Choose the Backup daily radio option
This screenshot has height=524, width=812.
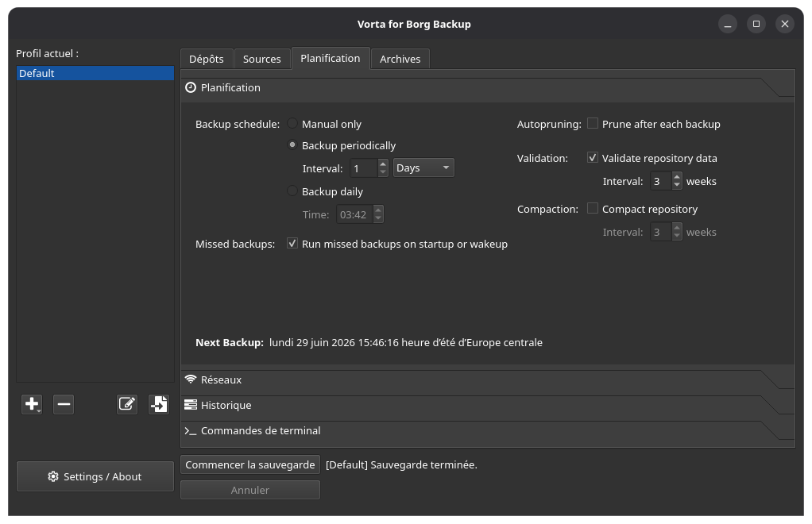pyautogui.click(x=292, y=191)
